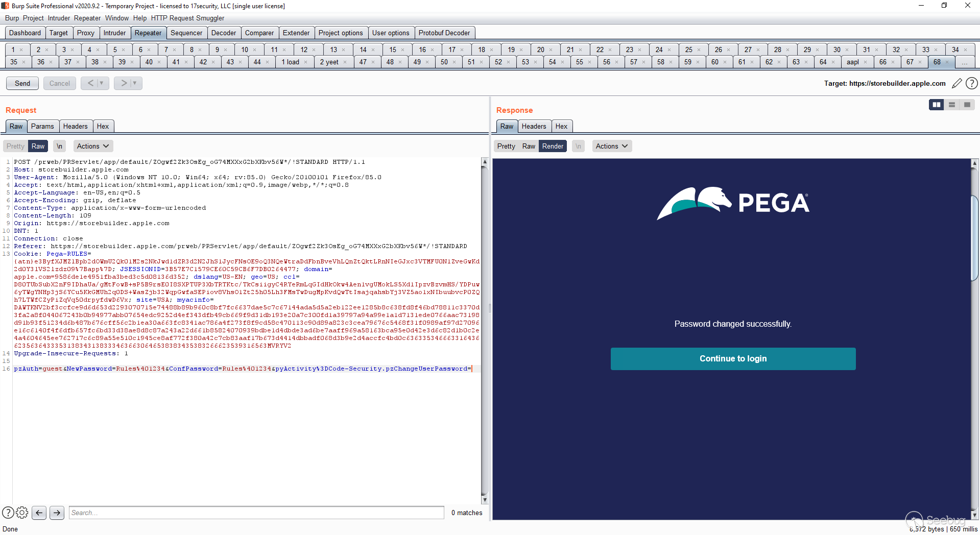Open the Project menu

33,18
